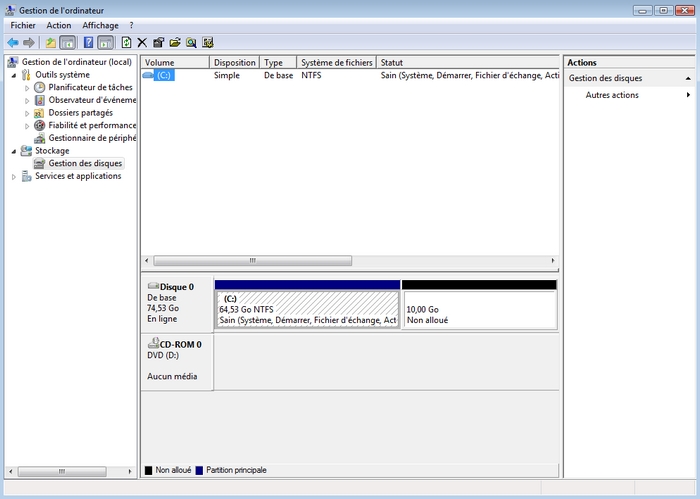Click the Stockage icon in the tree
700x499 pixels.
click(26, 150)
